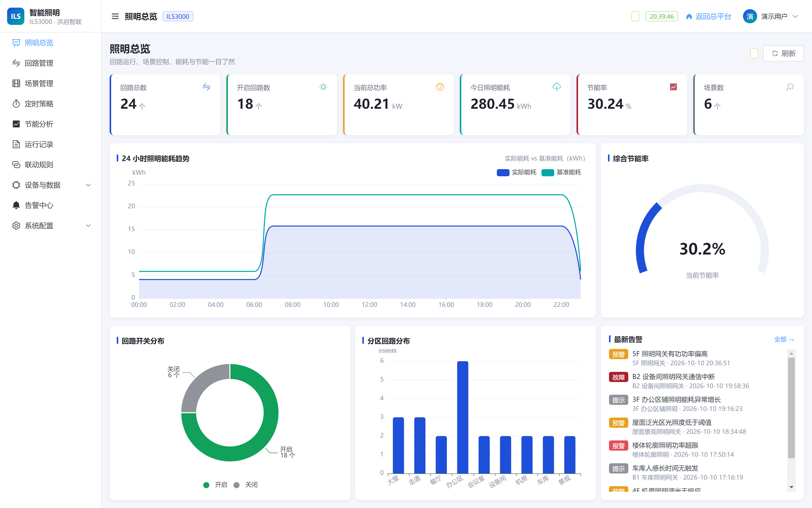Expand the 设备与数据 submenu
The image size is (812, 508).
(x=88, y=185)
